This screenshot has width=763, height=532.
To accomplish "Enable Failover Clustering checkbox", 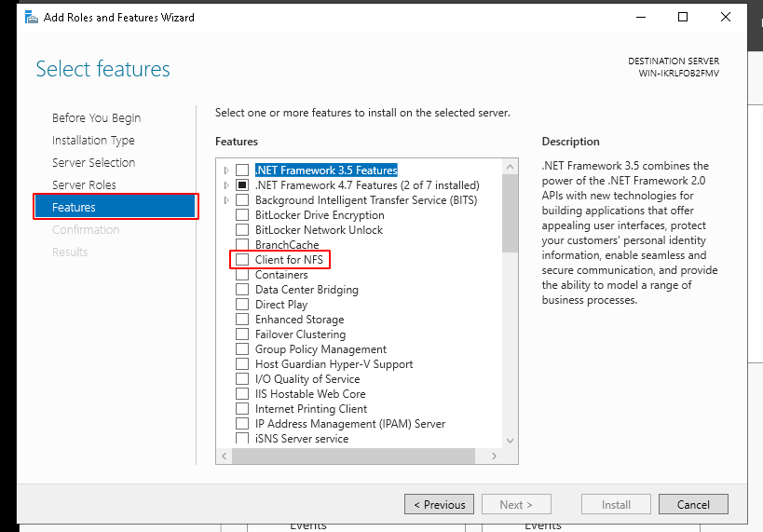I will pos(242,334).
